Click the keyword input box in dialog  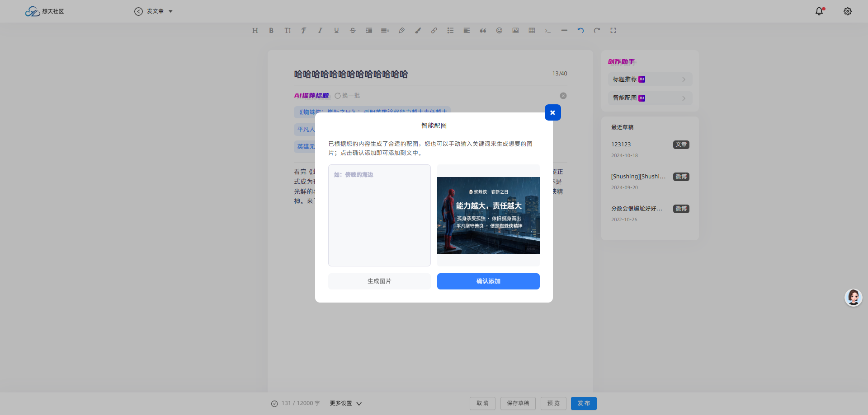[x=379, y=215]
